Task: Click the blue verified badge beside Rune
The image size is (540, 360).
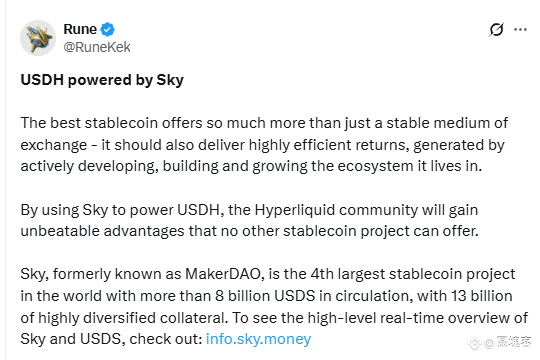Action: (x=107, y=29)
